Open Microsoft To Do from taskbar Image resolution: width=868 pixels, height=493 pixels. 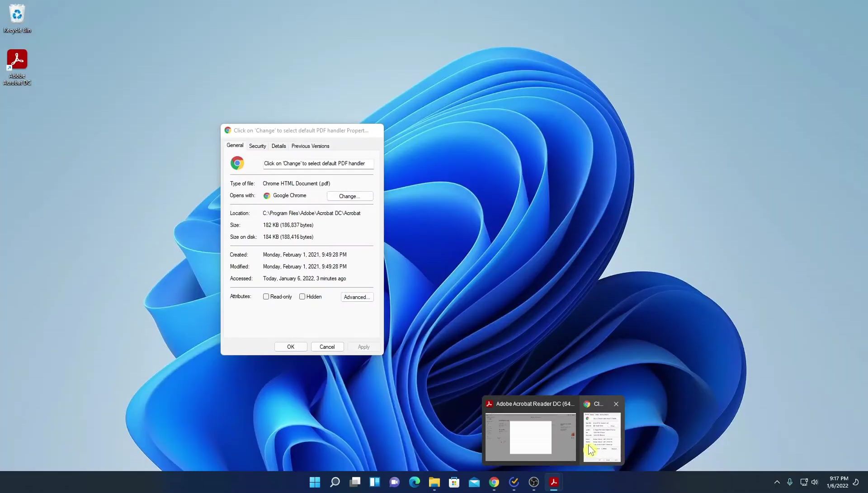[x=514, y=482]
